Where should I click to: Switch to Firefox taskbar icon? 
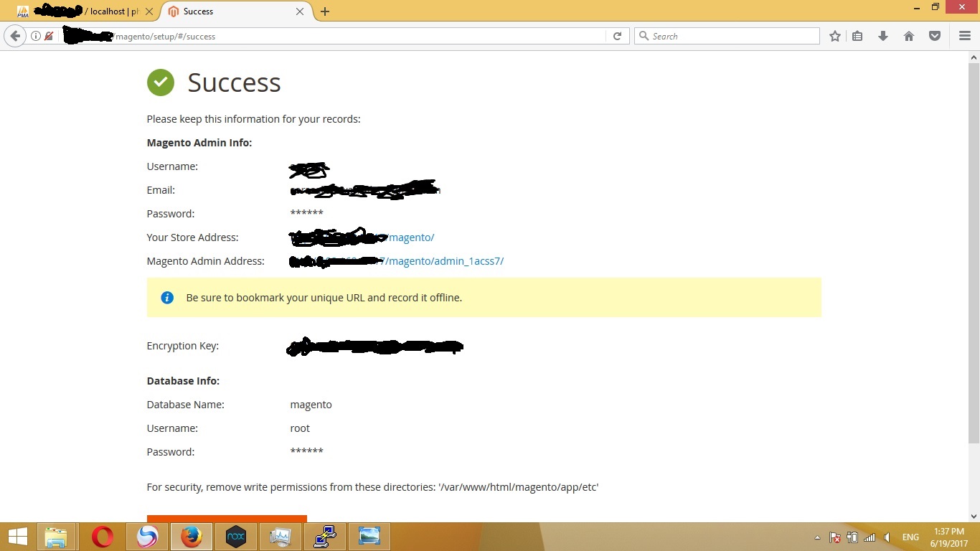(192, 537)
